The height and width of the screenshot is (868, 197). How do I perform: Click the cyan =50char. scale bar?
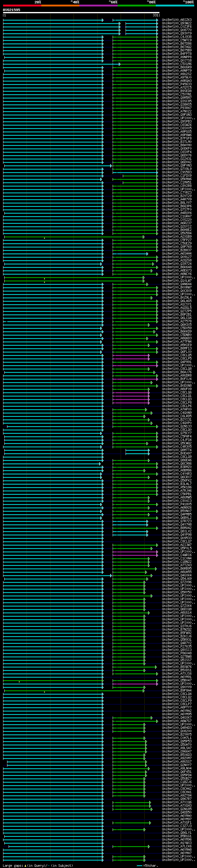click(x=139, y=866)
